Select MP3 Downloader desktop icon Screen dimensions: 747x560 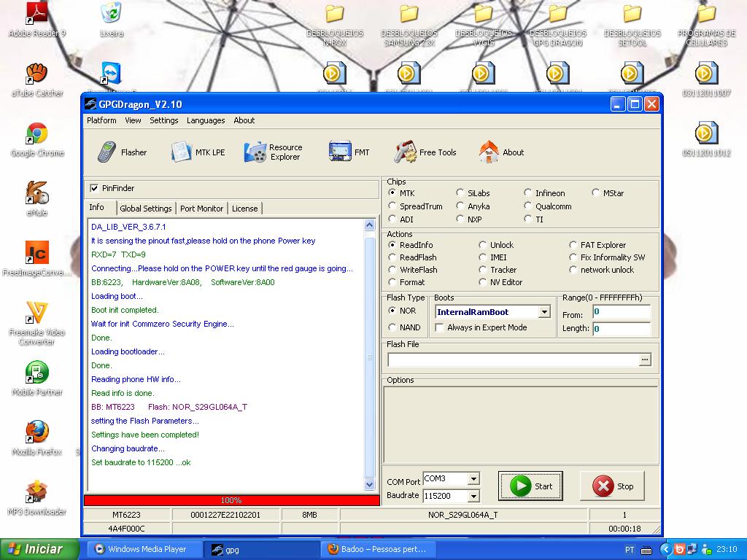coord(37,499)
